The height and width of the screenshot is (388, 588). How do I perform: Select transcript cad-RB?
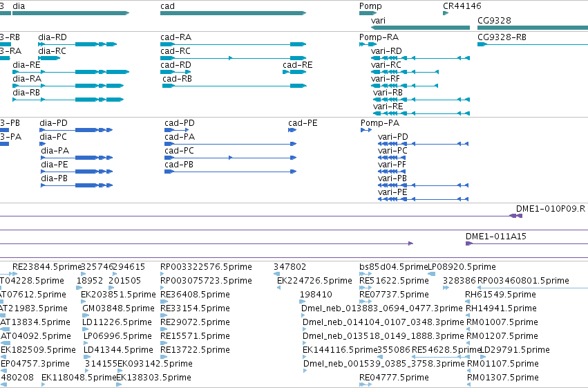[234, 86]
